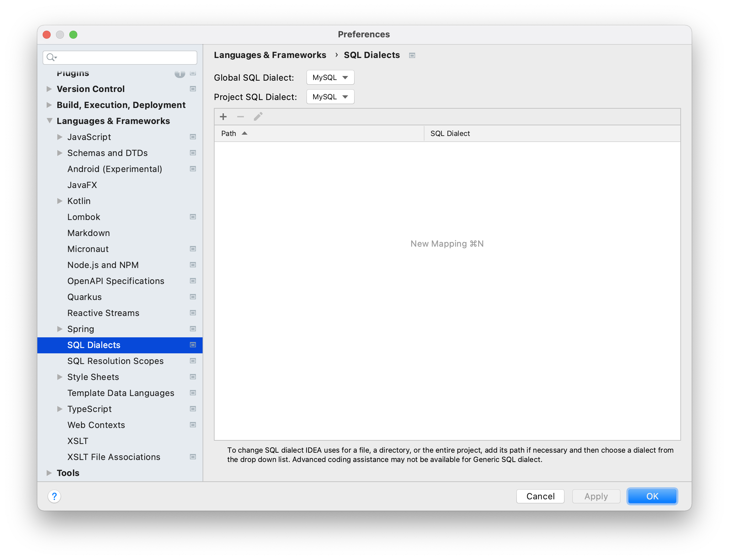This screenshot has width=729, height=560.
Task: Click the plus icon to add a mapping
Action: click(x=223, y=117)
